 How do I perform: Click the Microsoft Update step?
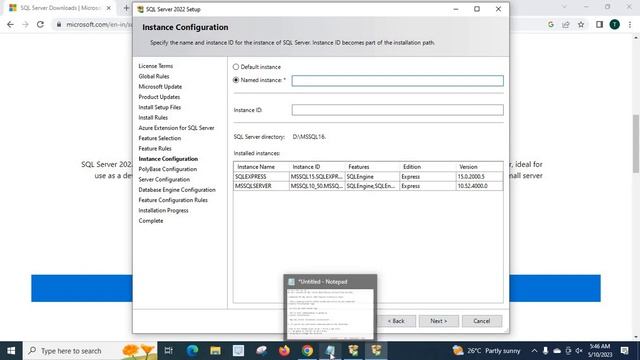[160, 87]
